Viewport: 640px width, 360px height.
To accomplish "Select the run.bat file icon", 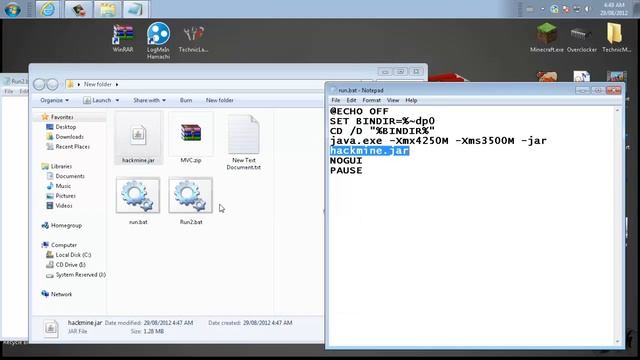I will (x=138, y=200).
